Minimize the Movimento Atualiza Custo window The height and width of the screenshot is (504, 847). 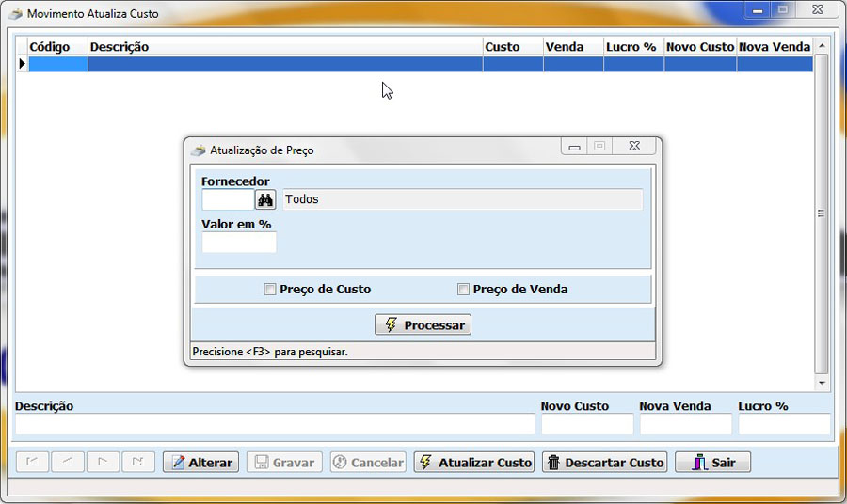[758, 10]
